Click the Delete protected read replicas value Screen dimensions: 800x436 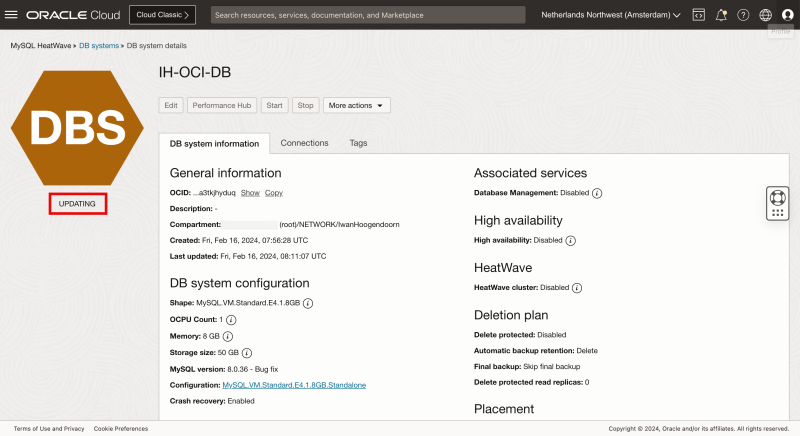point(587,382)
